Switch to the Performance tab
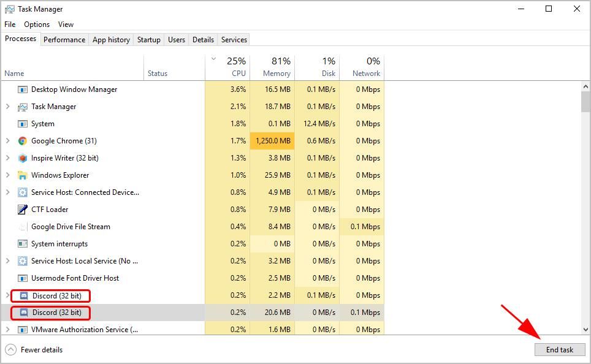591x364 pixels. [x=64, y=40]
